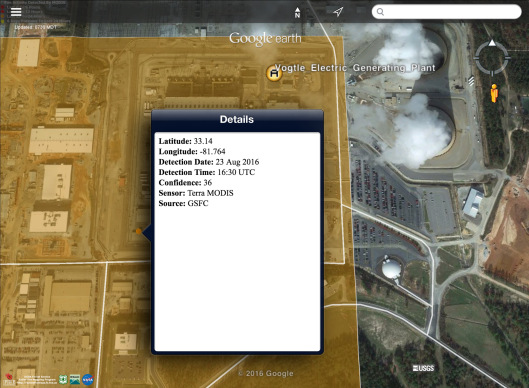Select the Latitude 33.14 line

(x=186, y=141)
